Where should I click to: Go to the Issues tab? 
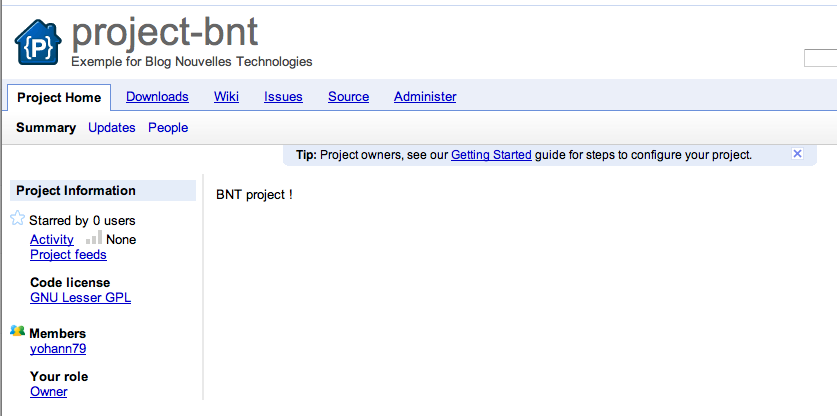pos(283,97)
